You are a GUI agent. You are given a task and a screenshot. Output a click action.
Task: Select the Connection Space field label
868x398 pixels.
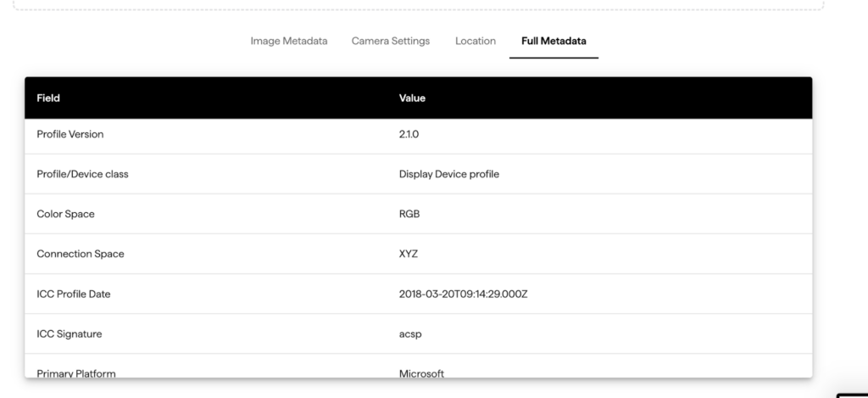click(81, 254)
